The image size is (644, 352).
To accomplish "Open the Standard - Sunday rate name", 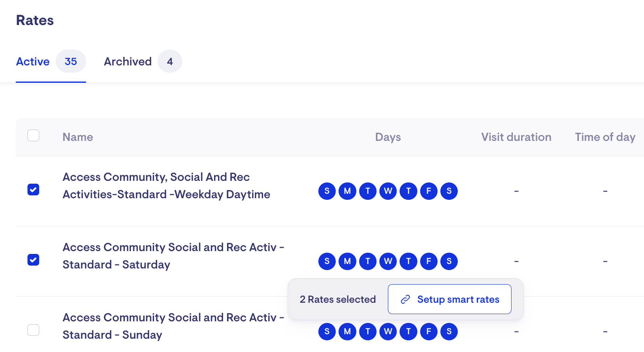I will pyautogui.click(x=173, y=326).
